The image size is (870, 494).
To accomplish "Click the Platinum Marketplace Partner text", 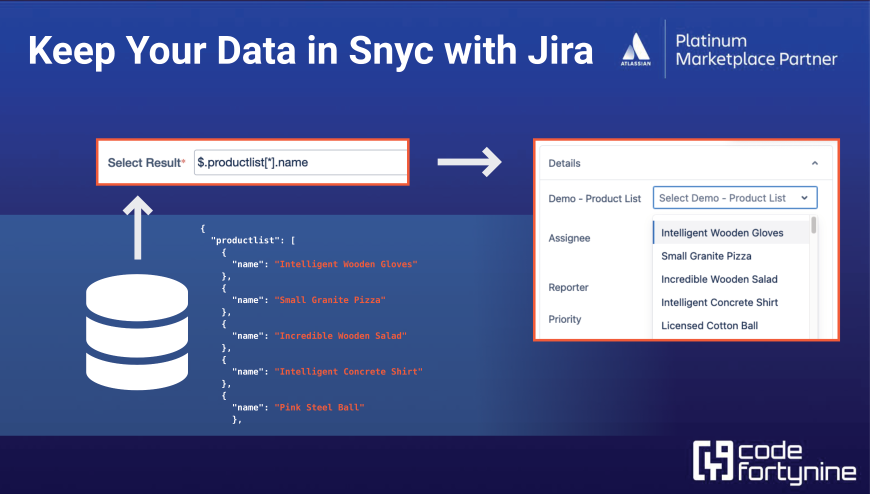I will pyautogui.click(x=756, y=50).
